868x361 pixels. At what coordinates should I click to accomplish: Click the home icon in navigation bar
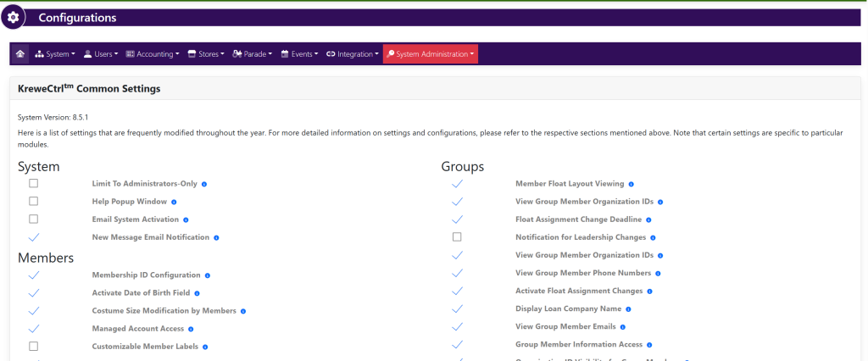point(20,54)
